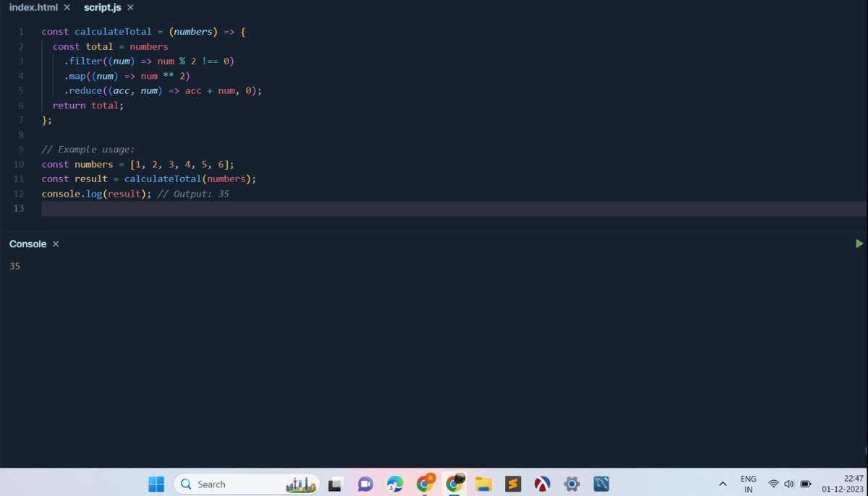Open the Settings gear taskbar icon
Viewport: 868px width, 496px height.
tap(572, 484)
